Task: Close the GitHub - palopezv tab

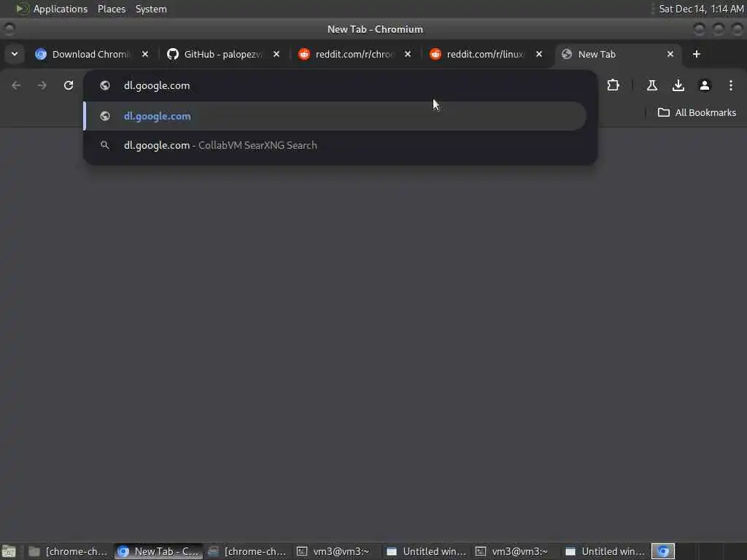Action: (x=276, y=54)
